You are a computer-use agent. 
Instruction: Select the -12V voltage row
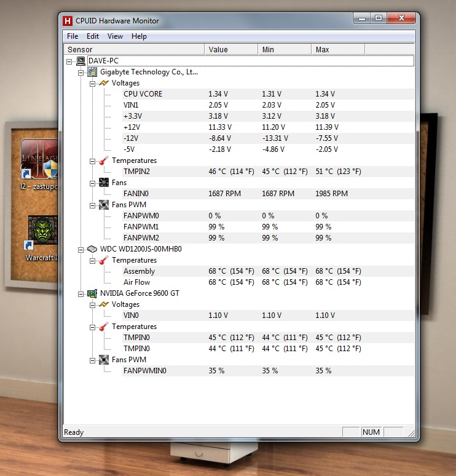(x=268, y=138)
